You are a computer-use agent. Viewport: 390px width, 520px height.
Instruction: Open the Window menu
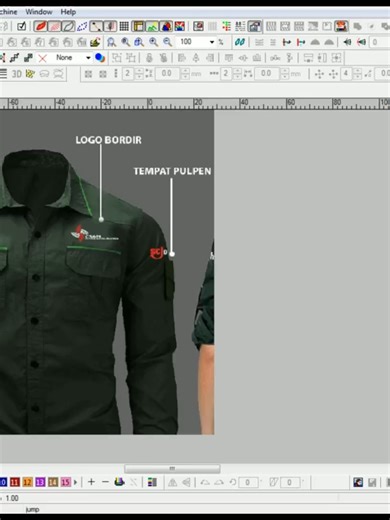39,12
